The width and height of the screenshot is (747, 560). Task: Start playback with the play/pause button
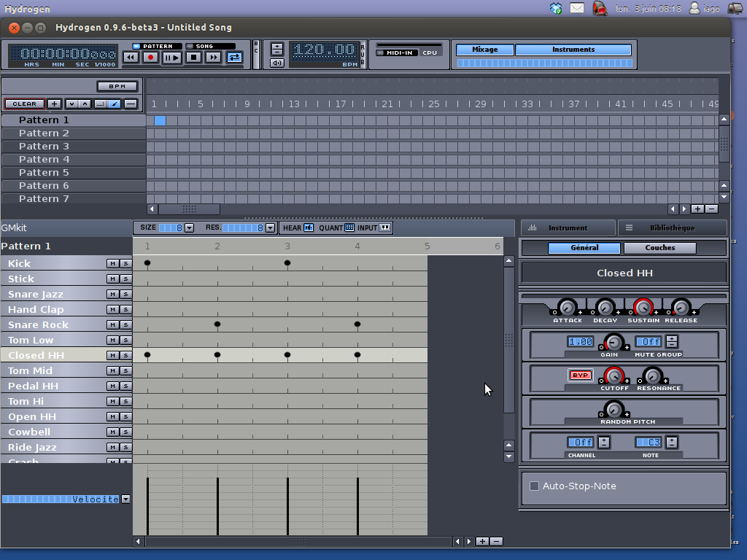pos(172,58)
